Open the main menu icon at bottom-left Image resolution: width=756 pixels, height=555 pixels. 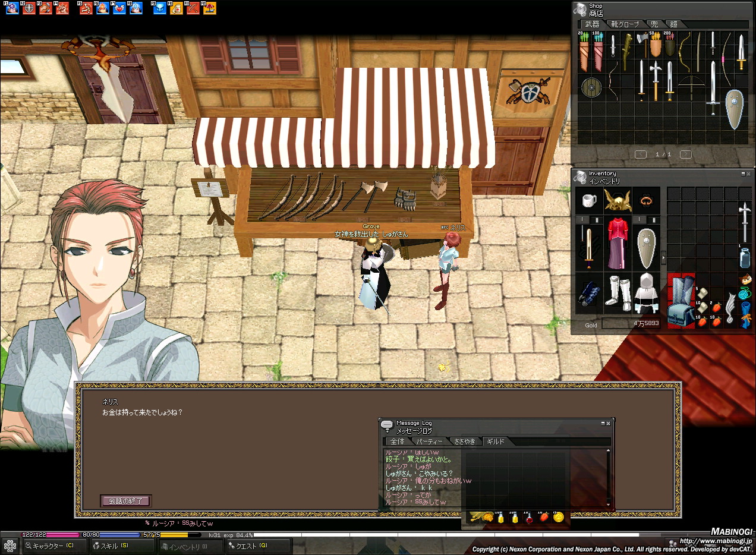[x=10, y=545]
